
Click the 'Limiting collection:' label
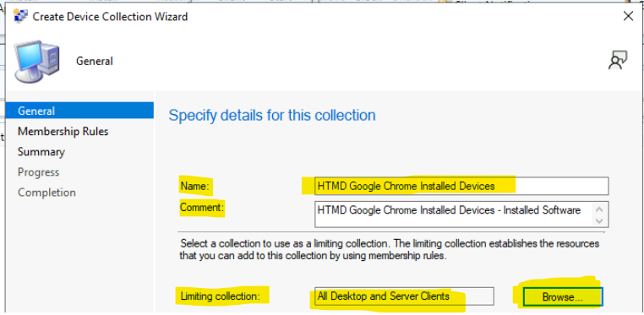tap(220, 296)
